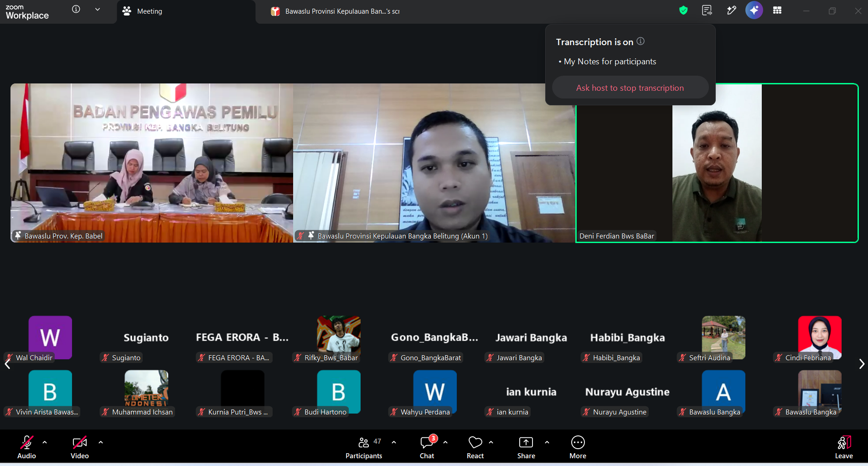
Task: Expand share options caret
Action: (547, 442)
